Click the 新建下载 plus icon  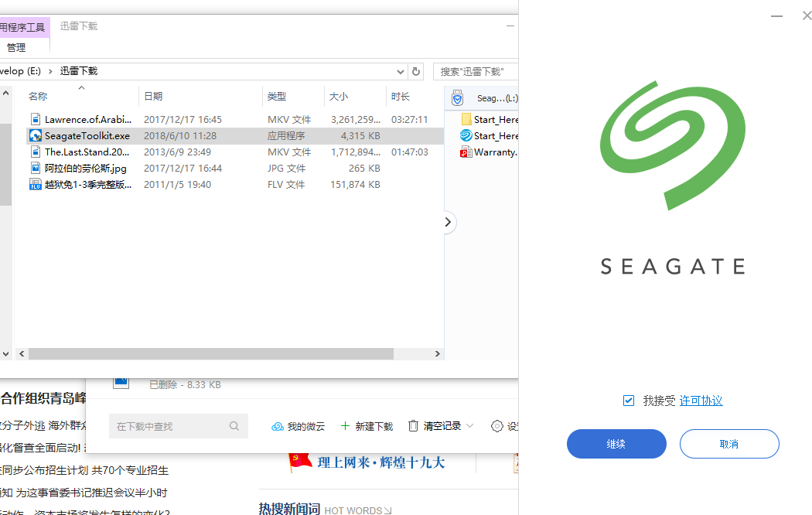345,426
